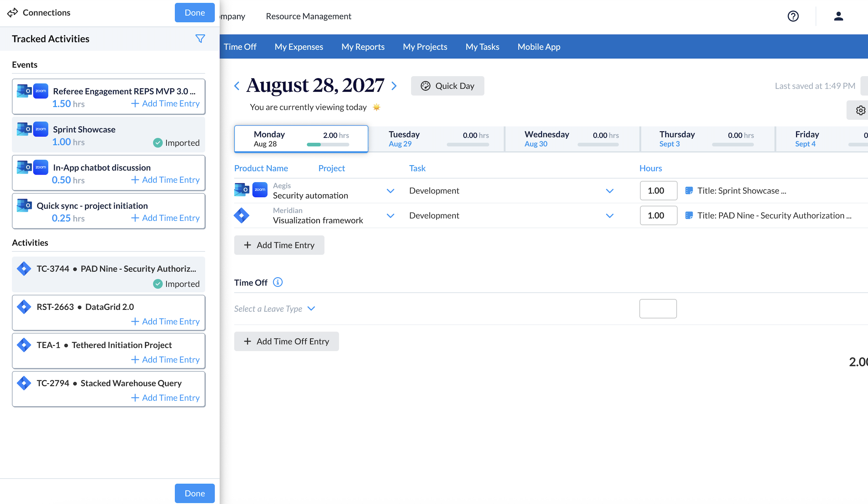Click Wednesday hours progress bar
The image size is (868, 504).
[x=598, y=145]
